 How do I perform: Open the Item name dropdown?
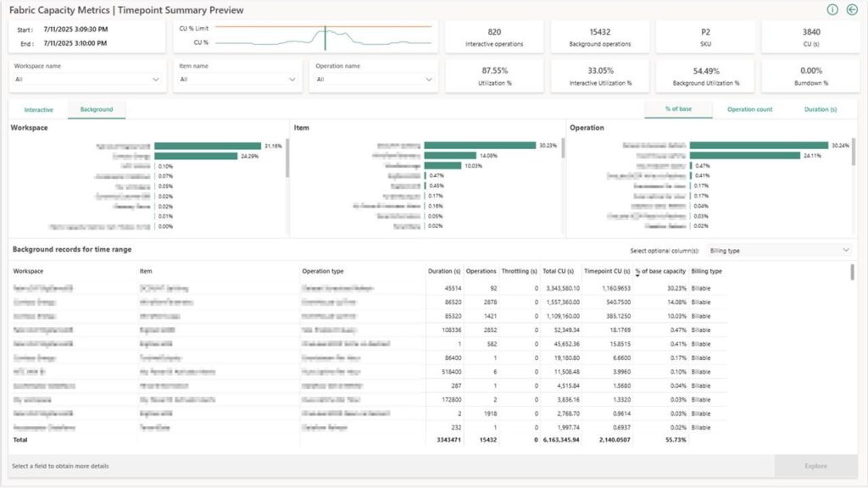coord(237,79)
